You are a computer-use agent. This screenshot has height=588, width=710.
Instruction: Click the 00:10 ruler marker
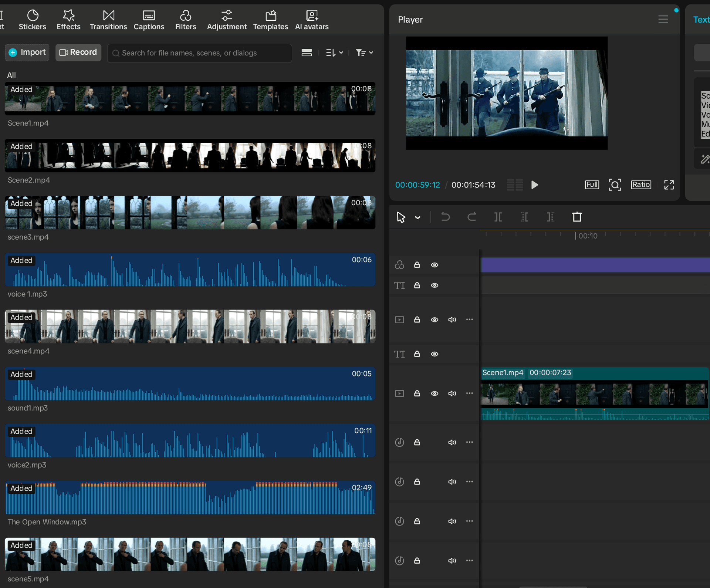tap(588, 236)
